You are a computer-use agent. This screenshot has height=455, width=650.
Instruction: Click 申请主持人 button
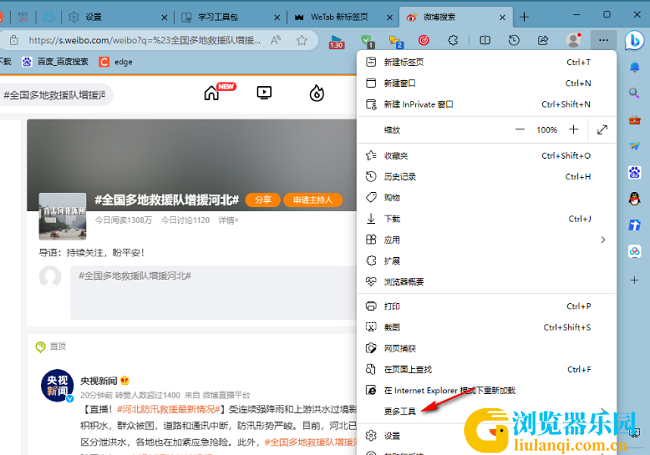pyautogui.click(x=313, y=200)
